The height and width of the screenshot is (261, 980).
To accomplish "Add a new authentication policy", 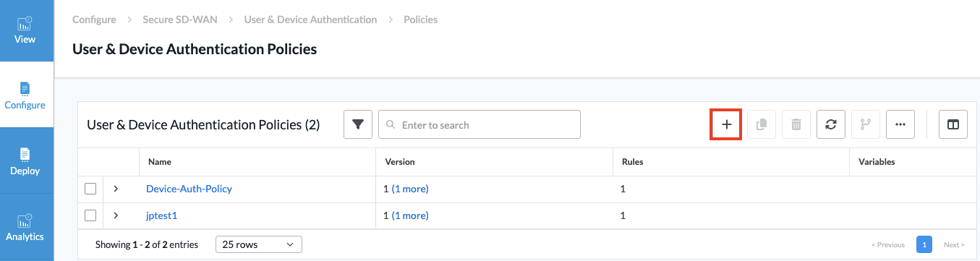I will coord(726,124).
